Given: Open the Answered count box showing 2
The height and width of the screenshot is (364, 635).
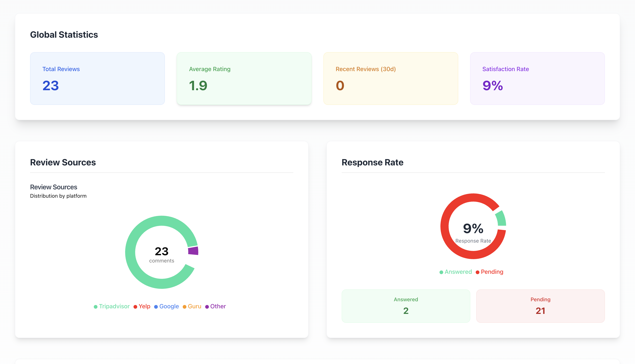Looking at the screenshot, I should pos(406,306).
